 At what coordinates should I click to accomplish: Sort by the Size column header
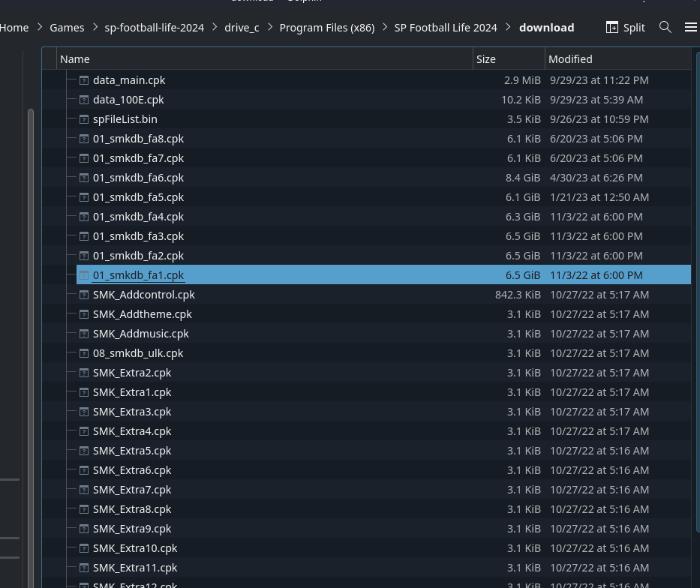[x=509, y=59]
